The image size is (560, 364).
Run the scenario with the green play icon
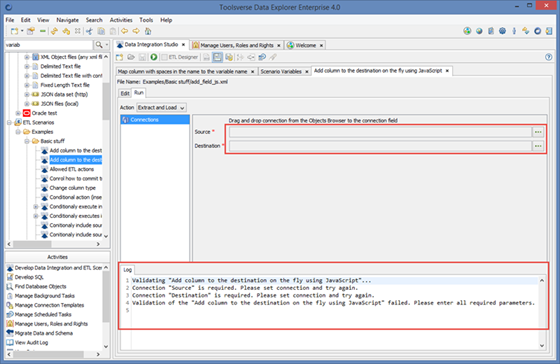pyautogui.click(x=154, y=57)
